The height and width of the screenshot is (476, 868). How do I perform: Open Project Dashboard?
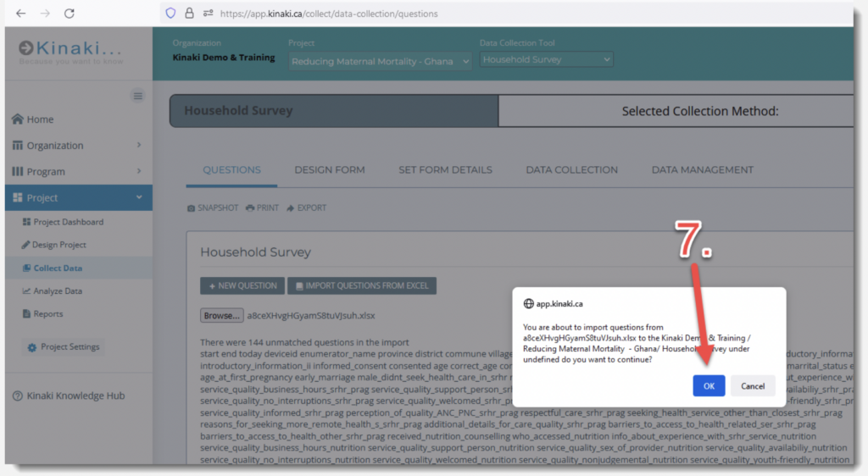point(68,222)
